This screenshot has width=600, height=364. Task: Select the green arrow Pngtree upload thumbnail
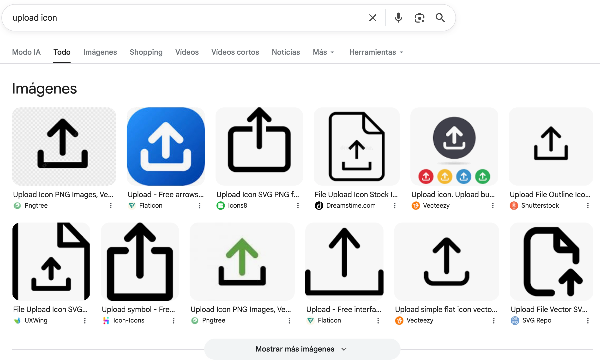pyautogui.click(x=242, y=261)
